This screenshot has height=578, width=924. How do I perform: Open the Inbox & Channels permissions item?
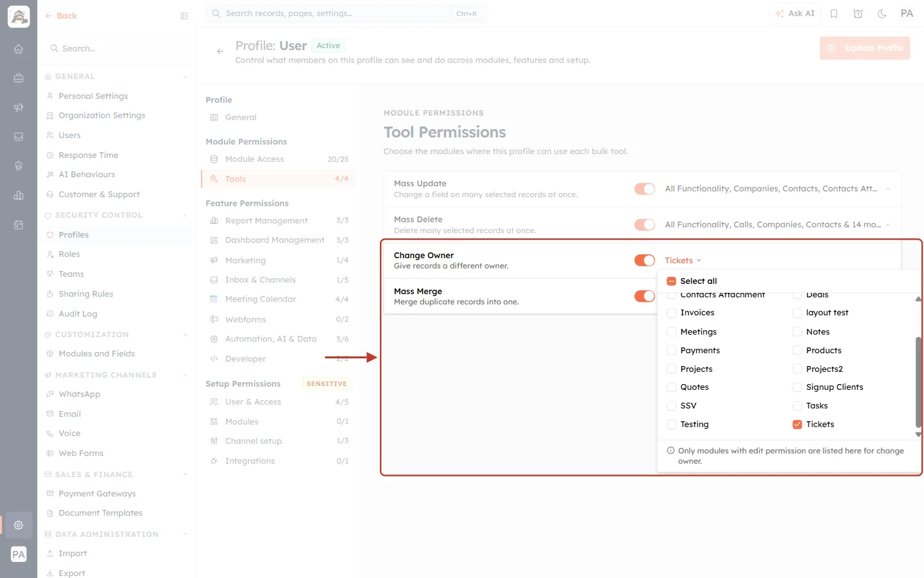278,280
